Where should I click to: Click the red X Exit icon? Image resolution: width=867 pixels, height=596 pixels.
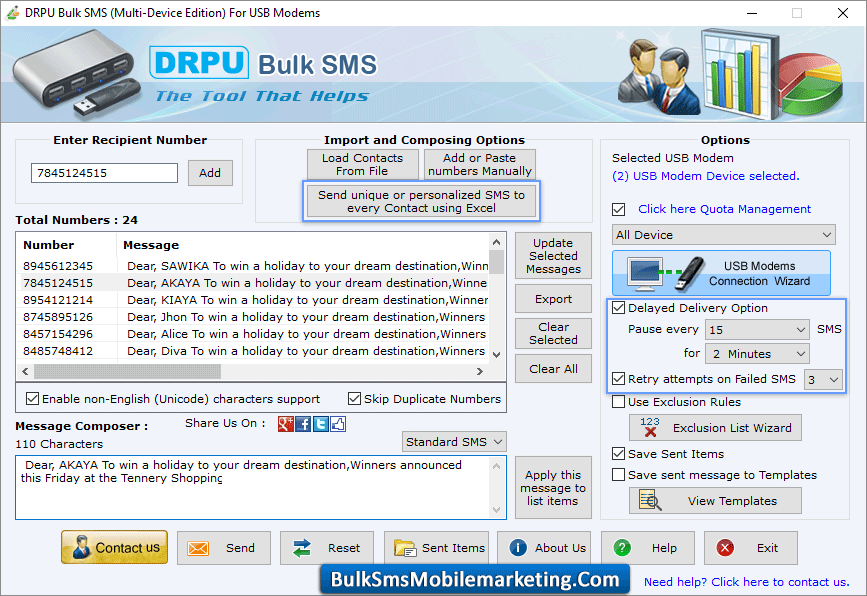[725, 548]
